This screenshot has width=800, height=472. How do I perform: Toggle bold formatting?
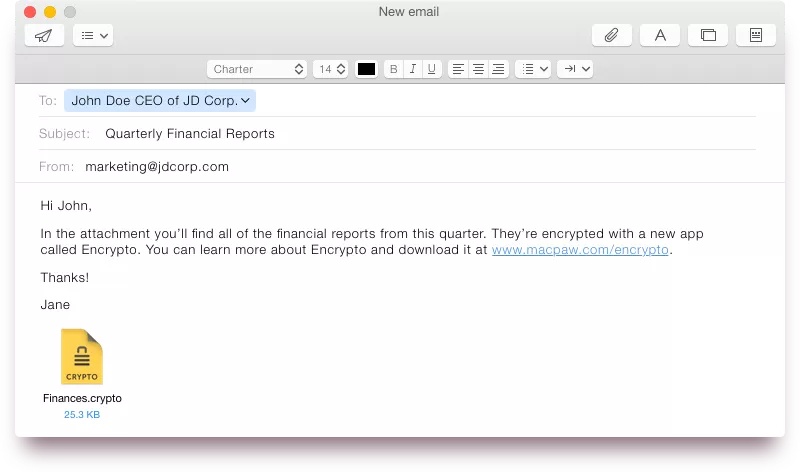[393, 69]
